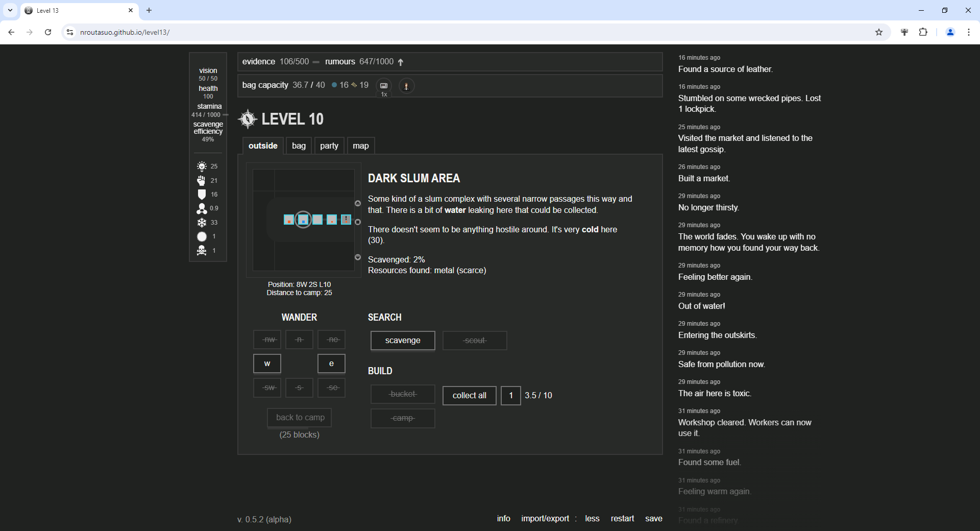Click the DARK SLUM AREA heading
Screen dimensions: 980x531
[414, 178]
